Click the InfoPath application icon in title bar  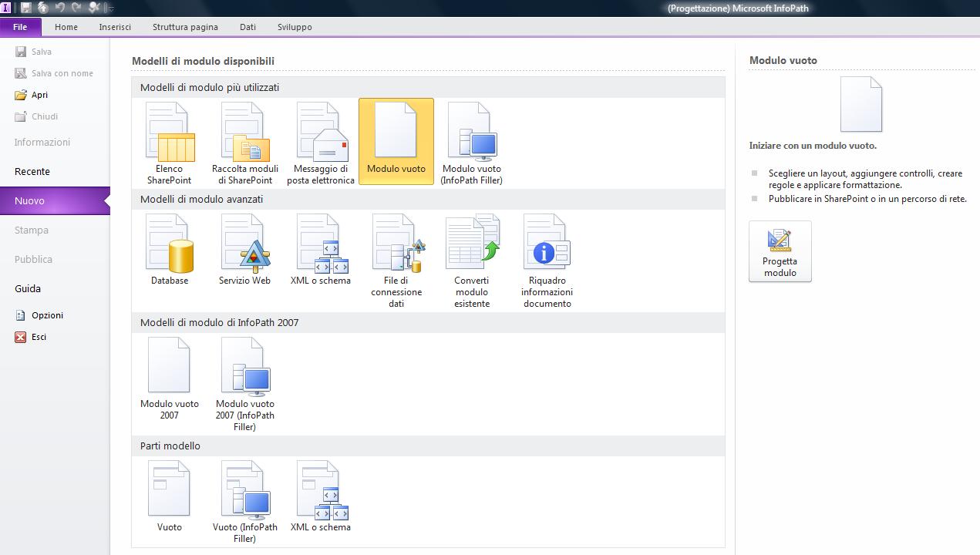[6, 8]
